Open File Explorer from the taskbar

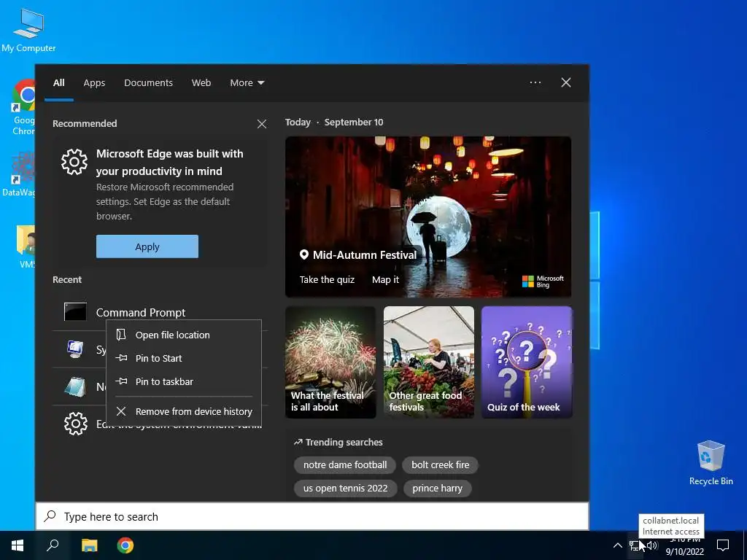tap(89, 545)
